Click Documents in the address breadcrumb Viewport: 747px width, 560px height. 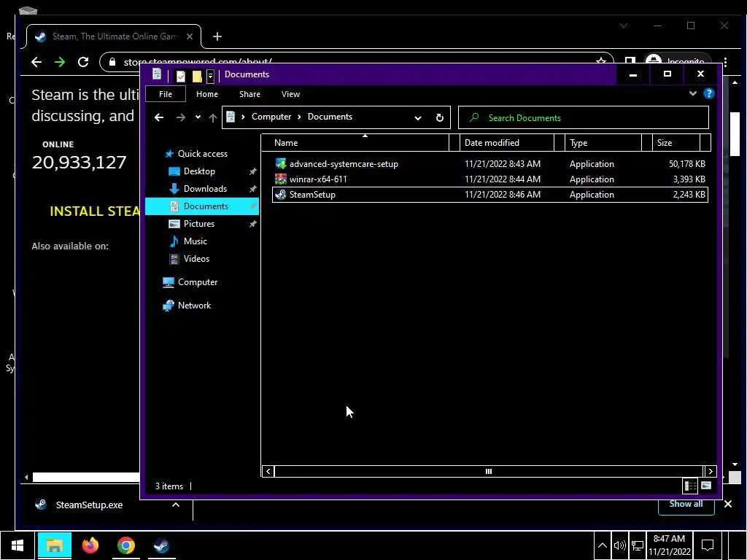330,117
